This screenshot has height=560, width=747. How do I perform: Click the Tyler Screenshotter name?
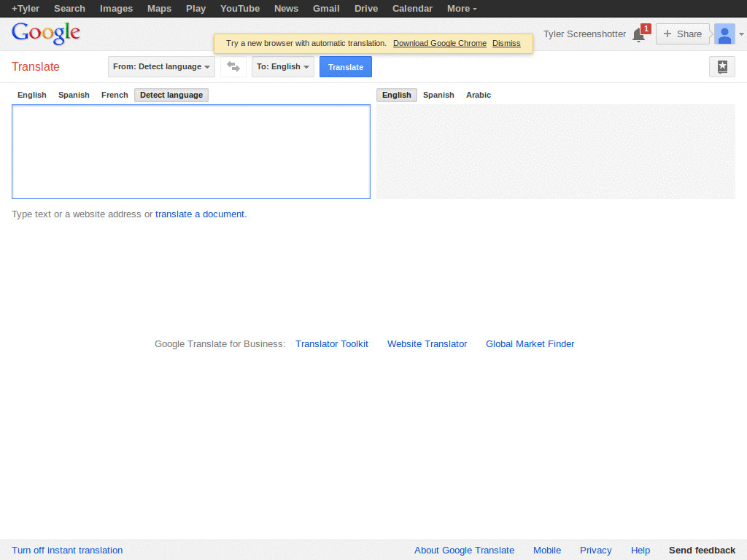pos(584,34)
